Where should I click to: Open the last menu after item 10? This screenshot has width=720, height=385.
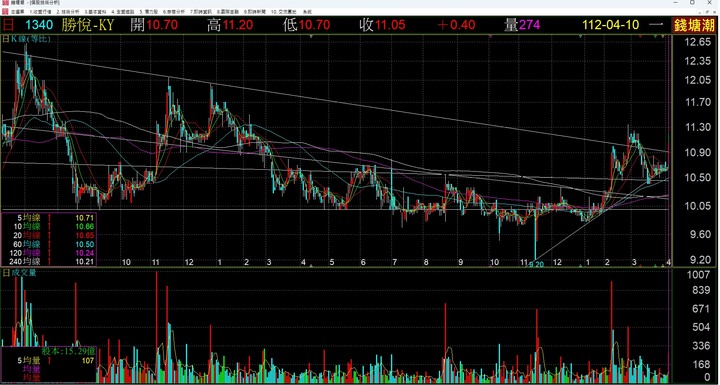(307, 11)
